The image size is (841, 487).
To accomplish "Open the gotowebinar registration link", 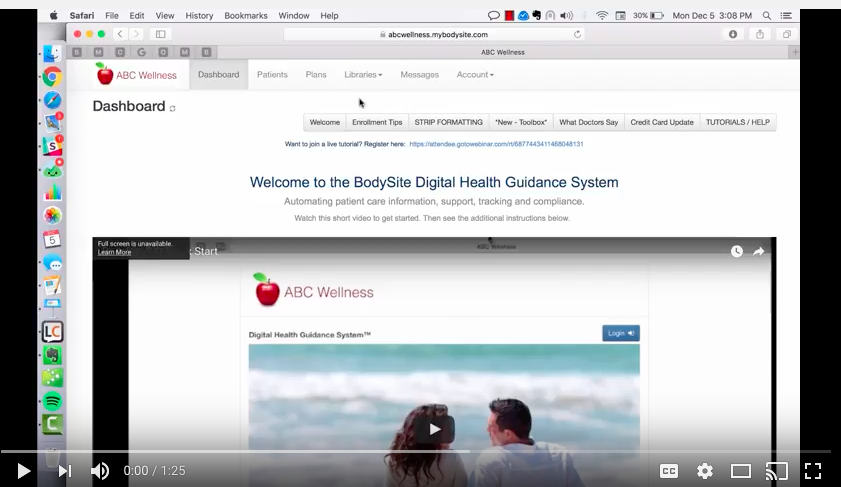I will (x=496, y=144).
